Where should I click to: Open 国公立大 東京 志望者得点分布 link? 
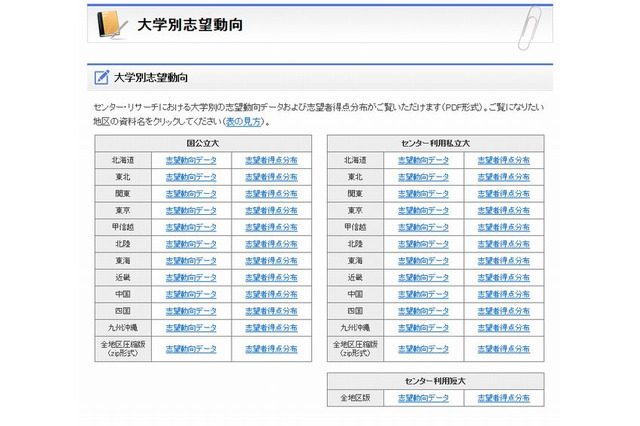(x=271, y=211)
